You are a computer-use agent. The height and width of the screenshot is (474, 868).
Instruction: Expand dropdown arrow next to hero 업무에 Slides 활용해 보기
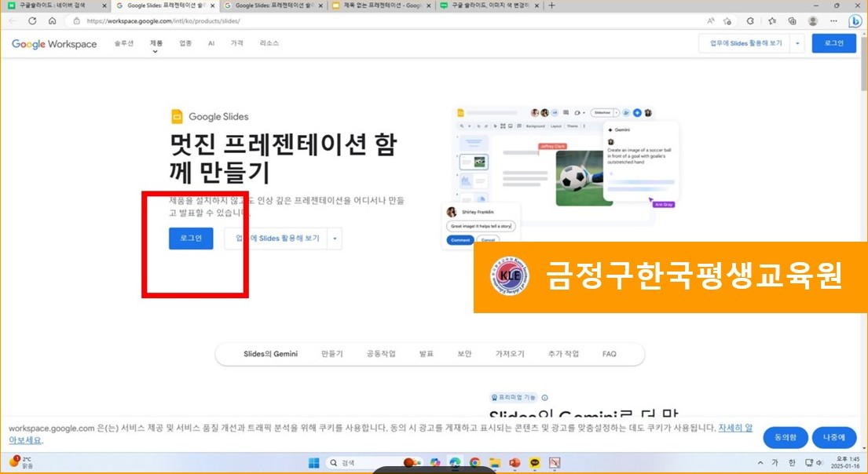click(335, 239)
